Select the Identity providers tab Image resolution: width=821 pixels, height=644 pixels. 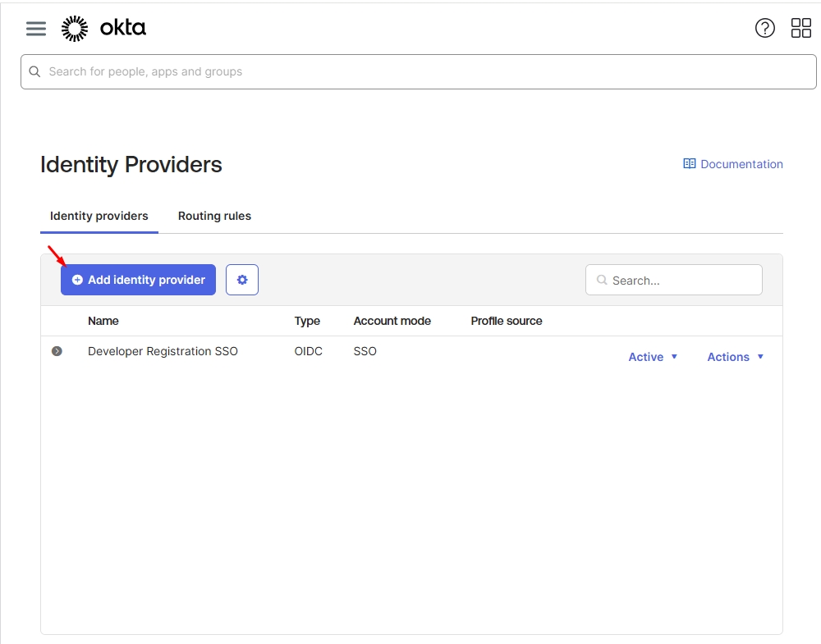(99, 216)
